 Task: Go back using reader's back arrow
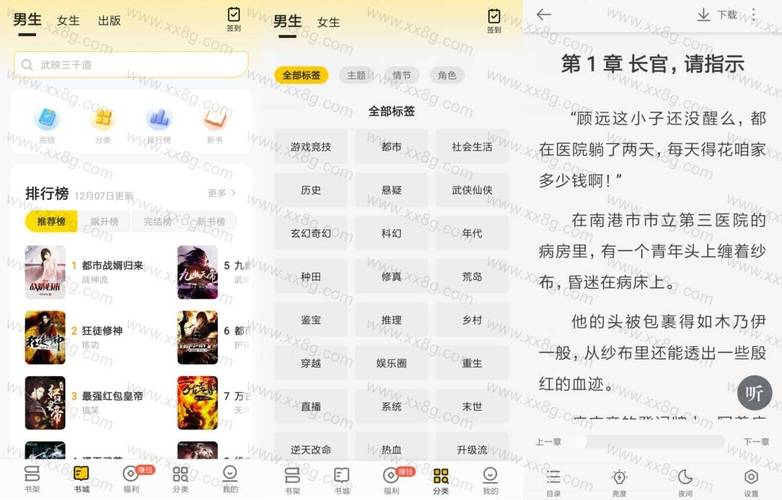(x=544, y=14)
